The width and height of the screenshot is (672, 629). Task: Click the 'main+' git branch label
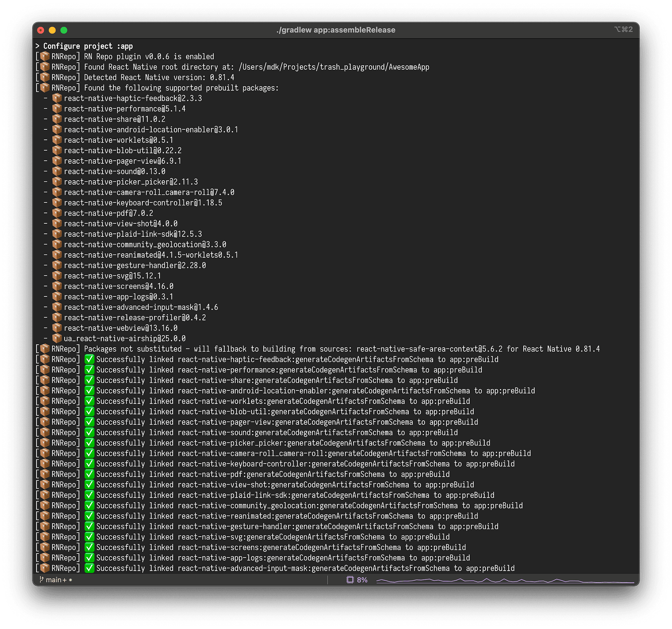click(x=56, y=580)
